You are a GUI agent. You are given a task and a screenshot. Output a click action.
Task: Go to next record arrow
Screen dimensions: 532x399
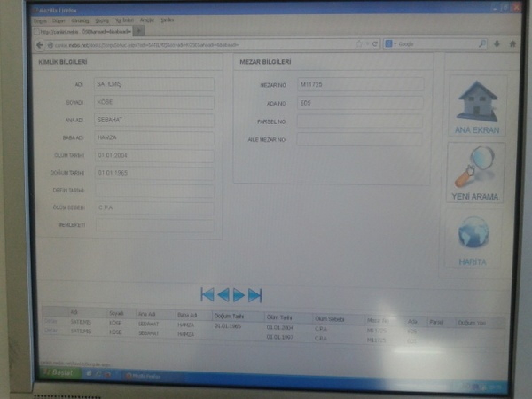(x=239, y=295)
